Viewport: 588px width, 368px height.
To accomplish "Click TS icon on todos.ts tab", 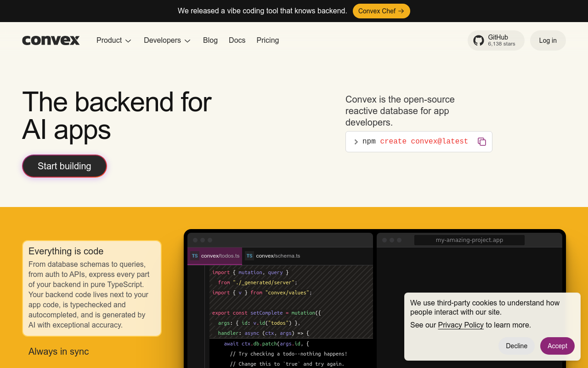I will 195,256.
